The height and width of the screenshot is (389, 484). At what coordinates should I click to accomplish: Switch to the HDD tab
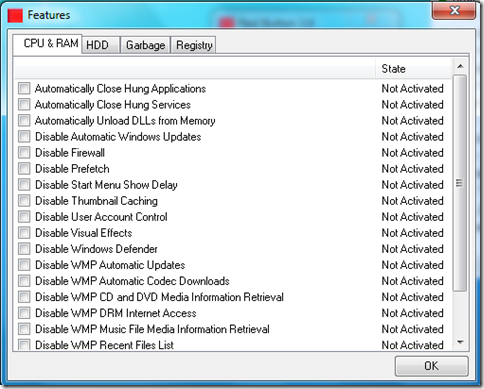click(x=101, y=45)
